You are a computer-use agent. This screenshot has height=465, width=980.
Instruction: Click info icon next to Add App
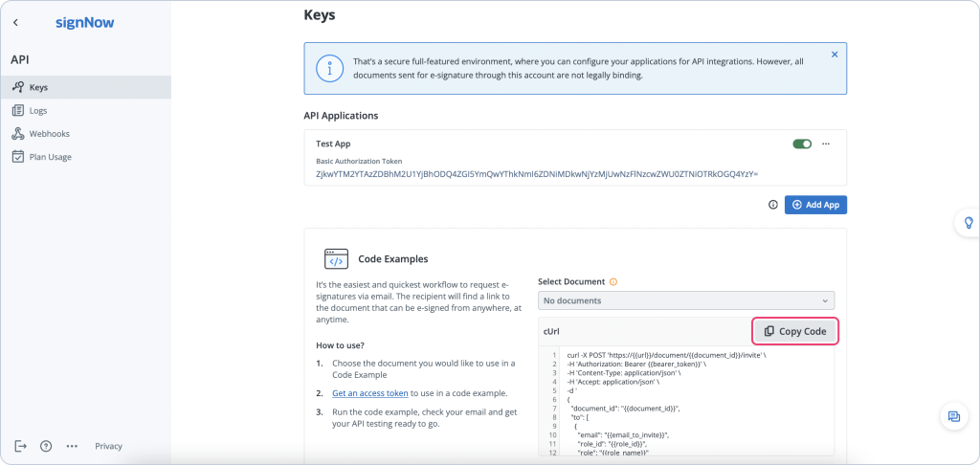(773, 205)
